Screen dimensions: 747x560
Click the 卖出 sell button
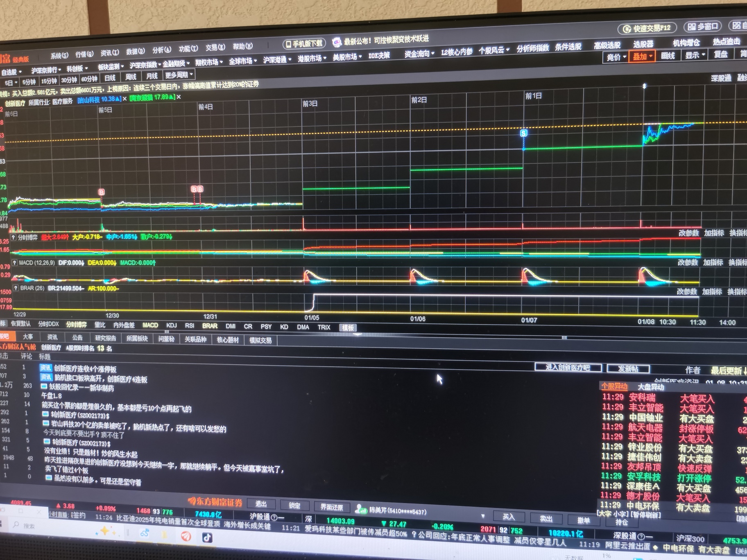pyautogui.click(x=546, y=519)
